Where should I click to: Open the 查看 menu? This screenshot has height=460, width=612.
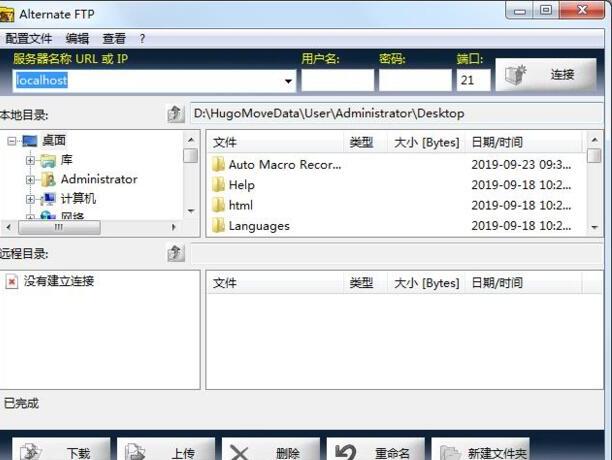coord(114,39)
